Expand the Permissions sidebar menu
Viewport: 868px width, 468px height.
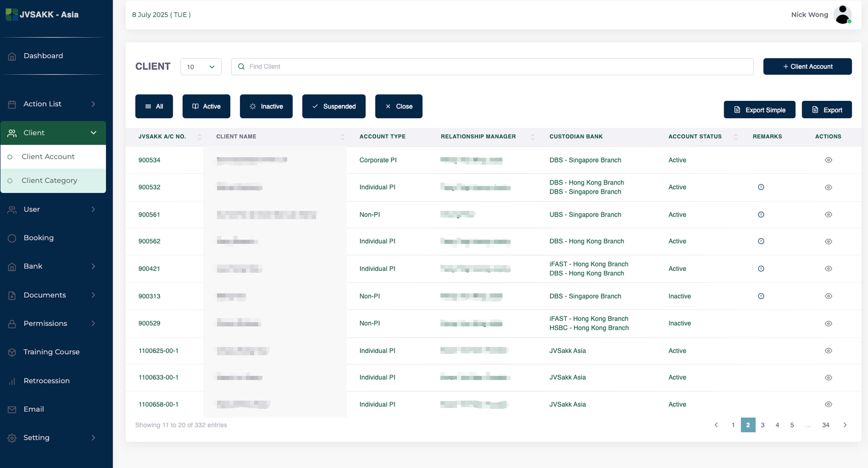(52, 323)
